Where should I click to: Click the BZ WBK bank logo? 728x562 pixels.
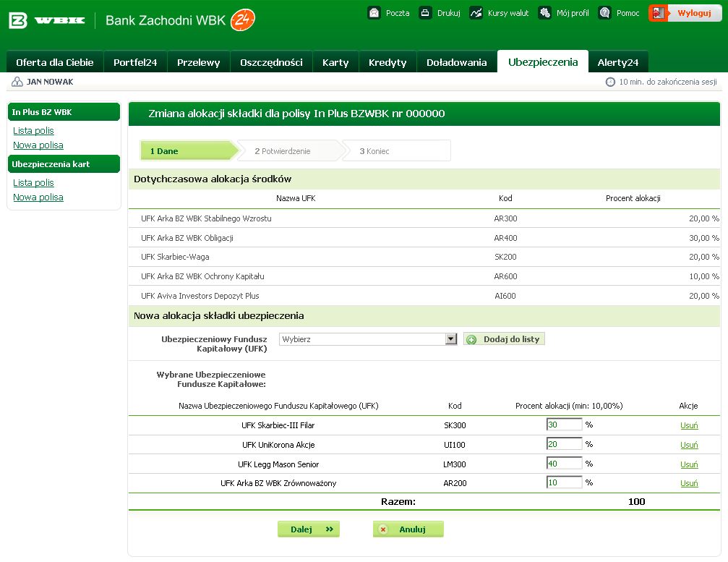click(47, 20)
